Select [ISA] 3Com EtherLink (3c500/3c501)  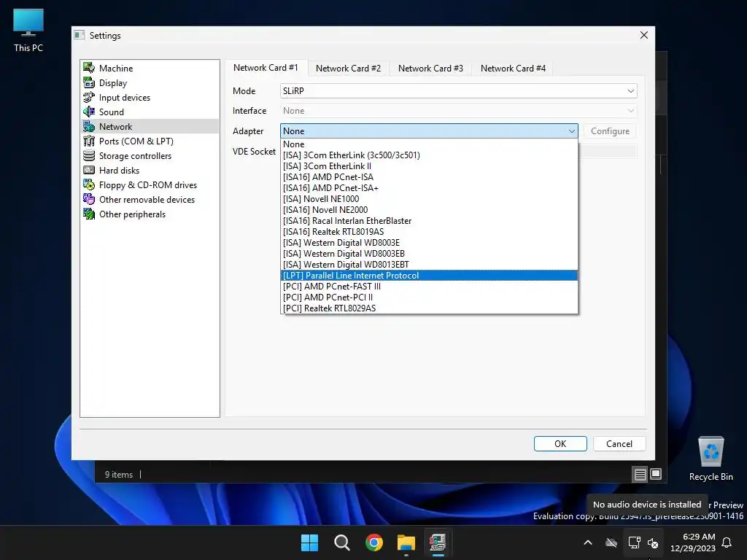[429, 155]
